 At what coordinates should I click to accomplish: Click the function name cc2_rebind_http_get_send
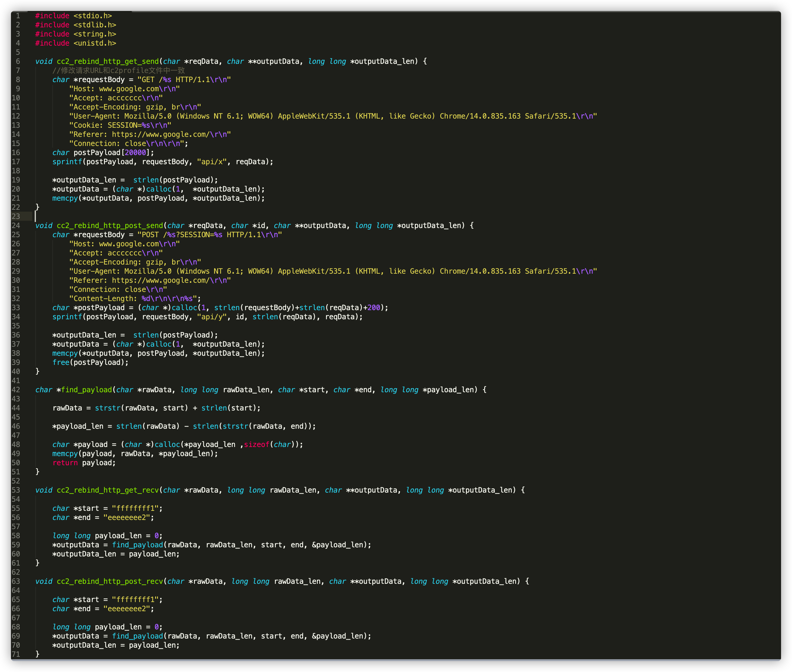(107, 61)
